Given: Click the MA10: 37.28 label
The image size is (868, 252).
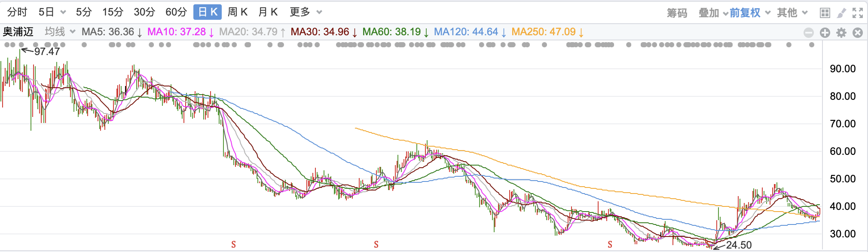Looking at the screenshot, I should [x=180, y=32].
